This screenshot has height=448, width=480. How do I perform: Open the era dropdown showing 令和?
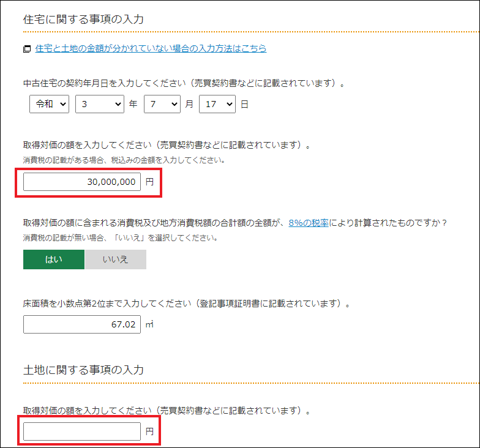pyautogui.click(x=49, y=104)
